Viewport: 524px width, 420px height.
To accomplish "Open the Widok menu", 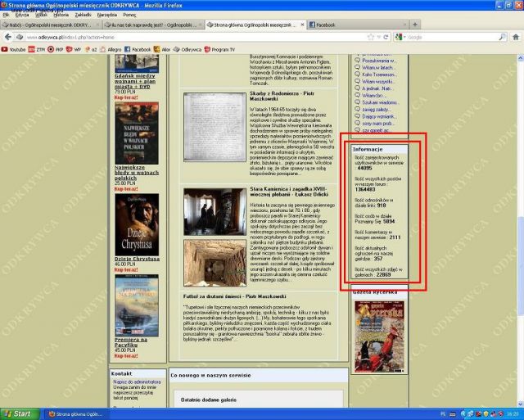I will point(41,15).
